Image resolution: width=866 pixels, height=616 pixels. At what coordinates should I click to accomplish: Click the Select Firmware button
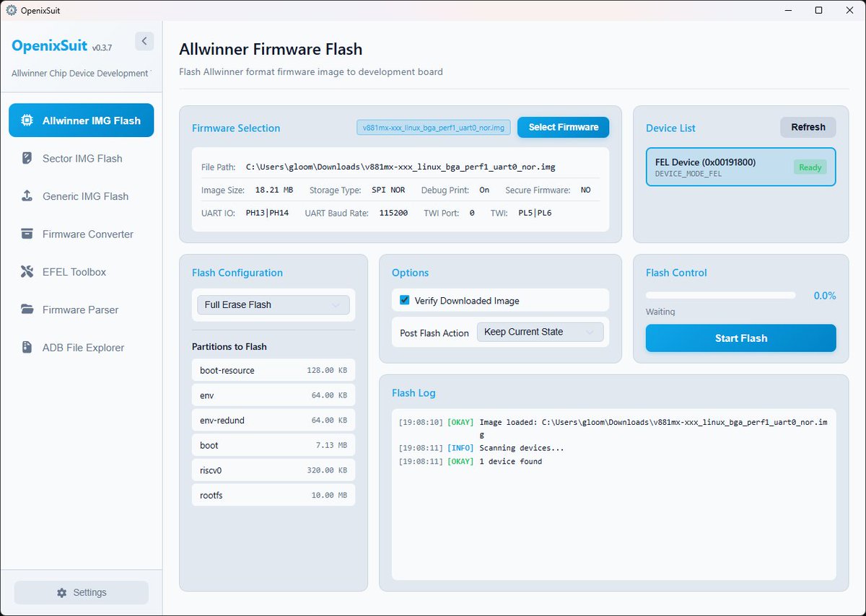pyautogui.click(x=563, y=127)
